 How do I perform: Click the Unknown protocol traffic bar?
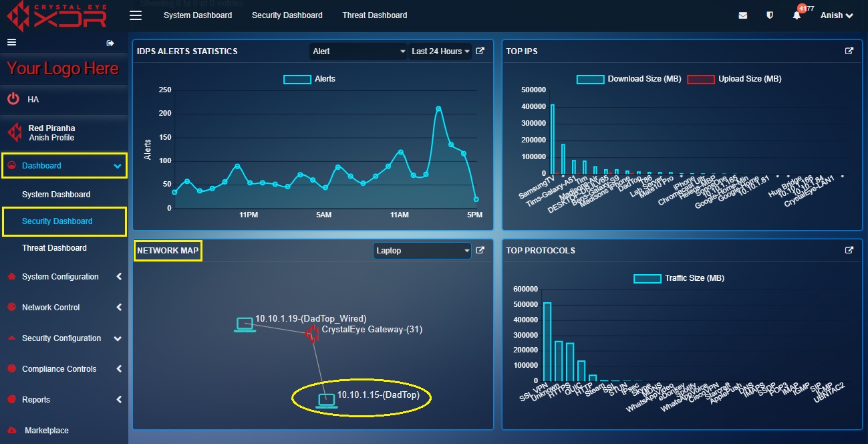[x=559, y=361]
